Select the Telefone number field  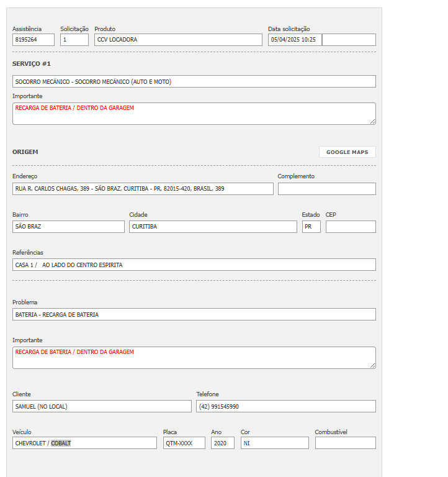click(x=286, y=406)
